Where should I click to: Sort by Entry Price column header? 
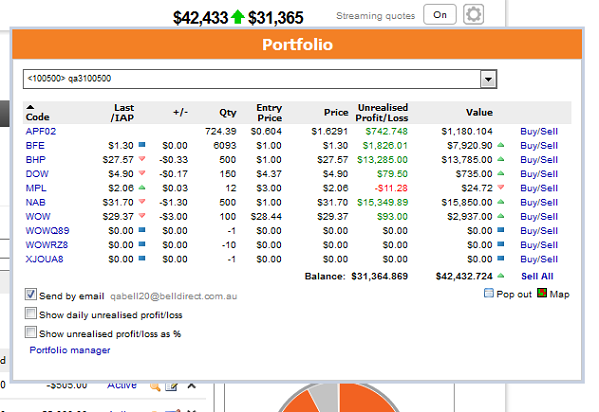click(269, 113)
